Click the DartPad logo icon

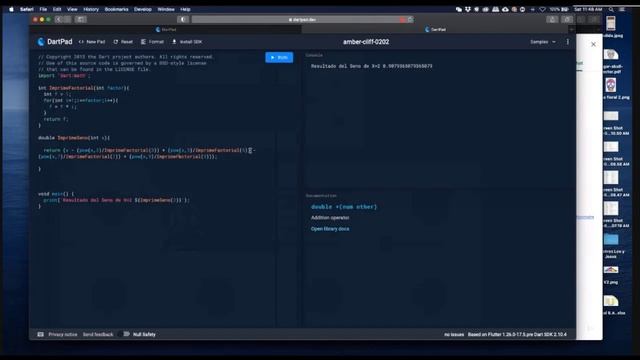coord(41,42)
